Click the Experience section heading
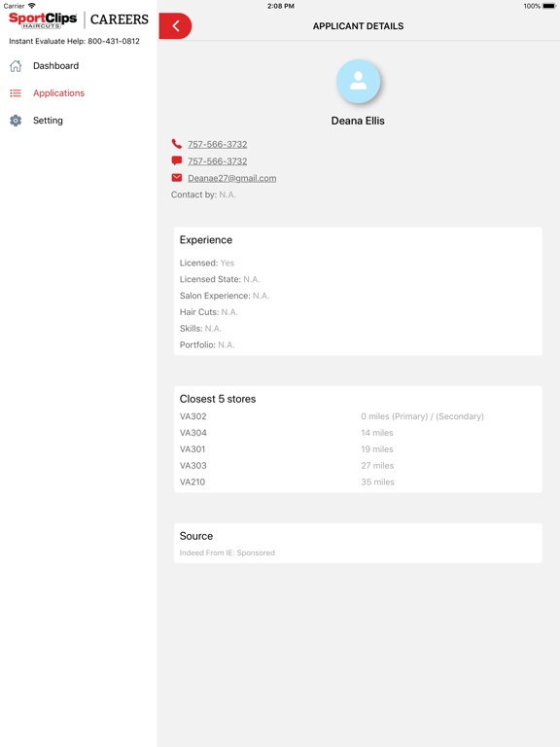The image size is (560, 747). [x=206, y=239]
